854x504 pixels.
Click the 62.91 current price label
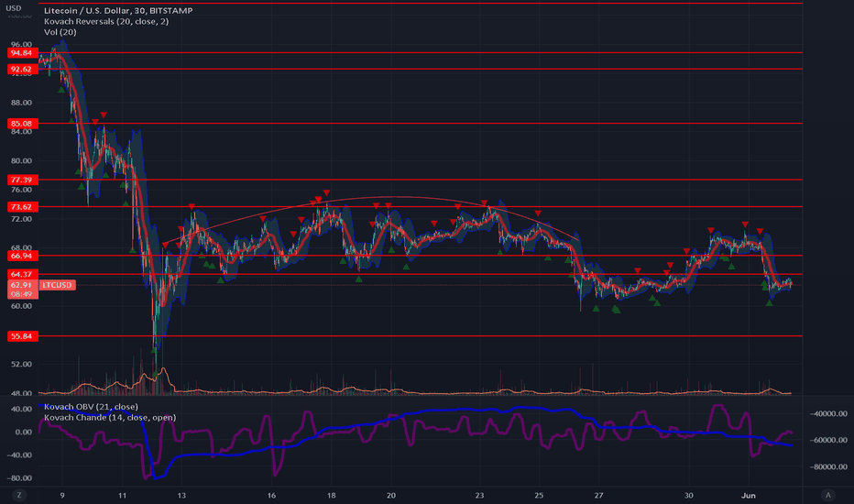[22, 285]
